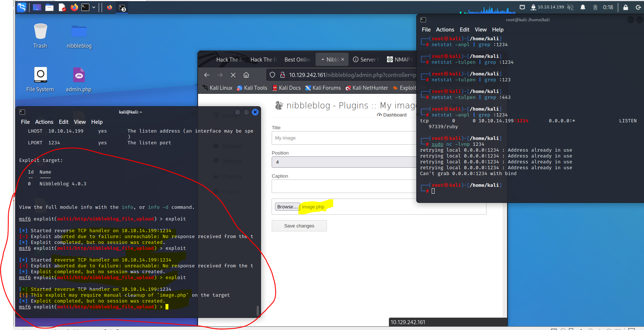Click the battery status icon
Image resolution: width=644 pixels, height=330 pixels.
click(x=595, y=7)
